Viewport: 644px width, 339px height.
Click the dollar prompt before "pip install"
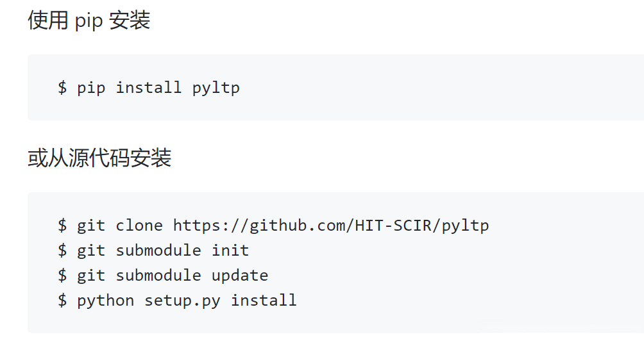62,88
